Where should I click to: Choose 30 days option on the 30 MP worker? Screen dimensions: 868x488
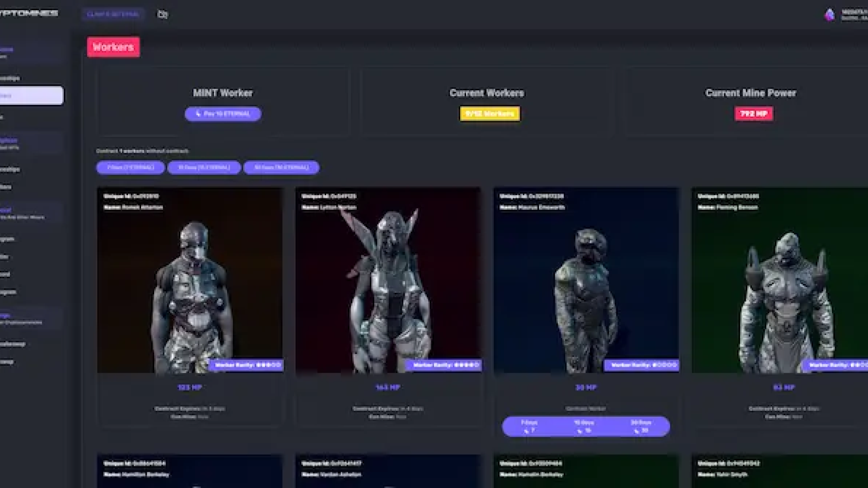pos(641,427)
